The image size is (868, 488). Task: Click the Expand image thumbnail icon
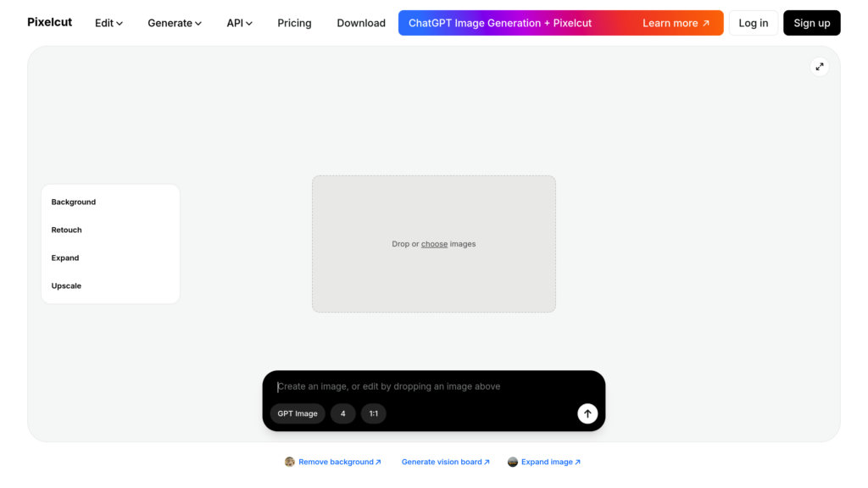click(513, 462)
